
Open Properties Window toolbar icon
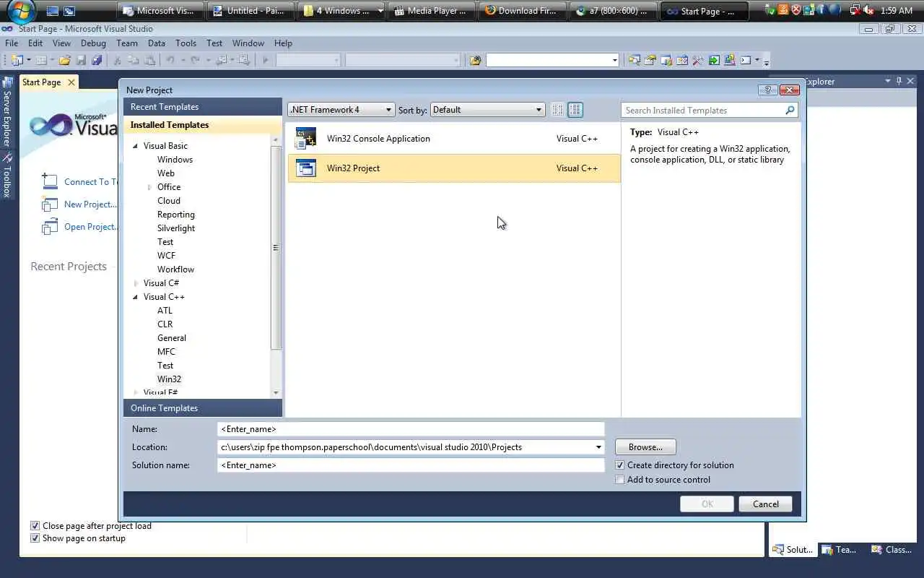coord(650,61)
